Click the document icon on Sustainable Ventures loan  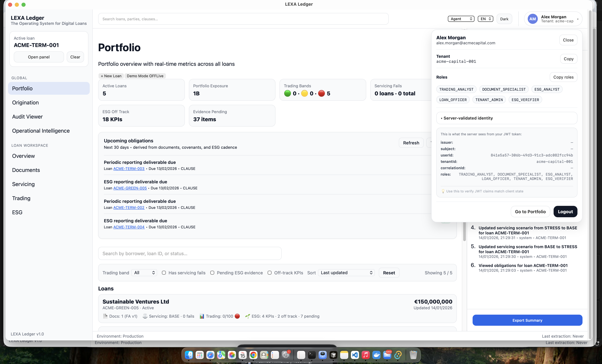pos(105,316)
